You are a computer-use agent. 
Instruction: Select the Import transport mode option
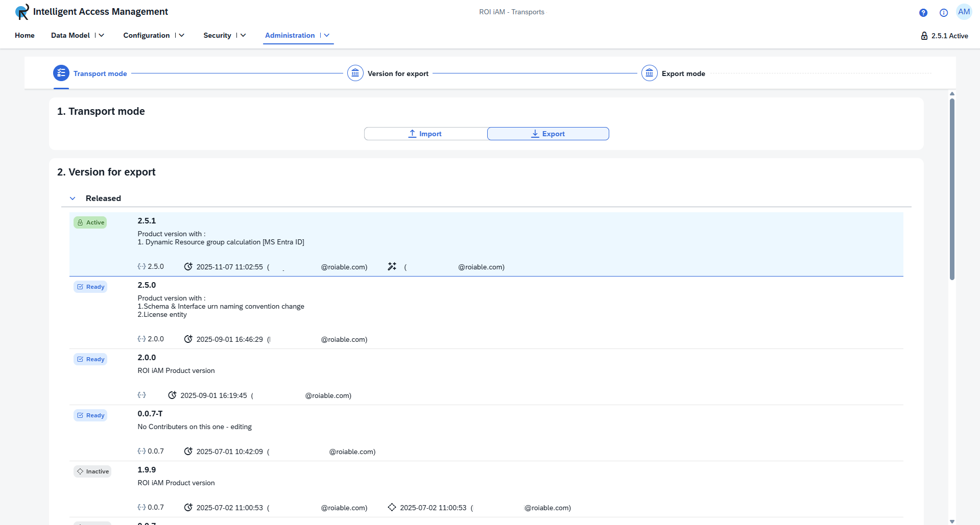pos(425,133)
